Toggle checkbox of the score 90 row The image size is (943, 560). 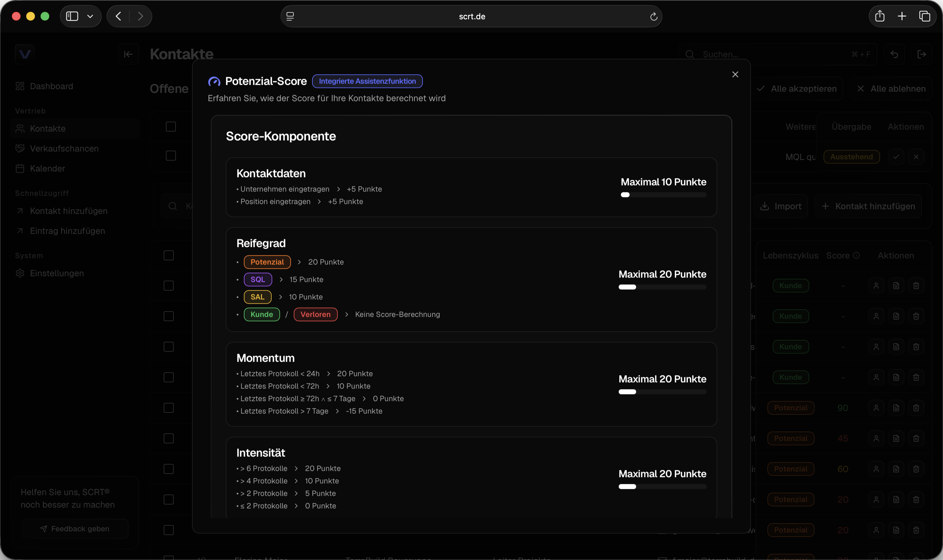tap(169, 408)
